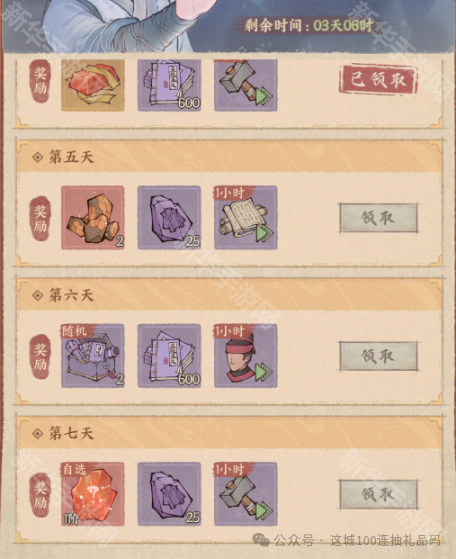Select the 第七天 header bar
This screenshot has width=456, height=559.
click(x=230, y=433)
